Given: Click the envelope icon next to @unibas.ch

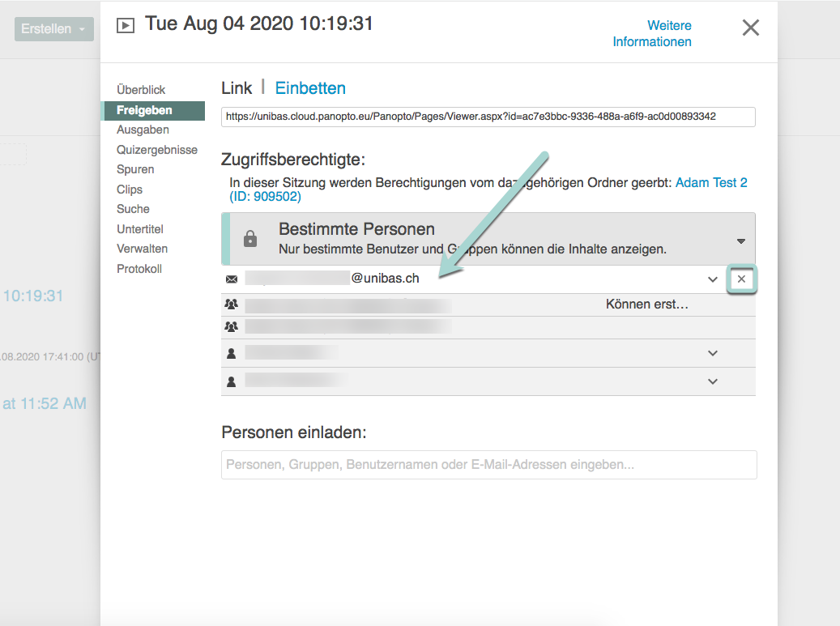Looking at the screenshot, I should point(232,279).
